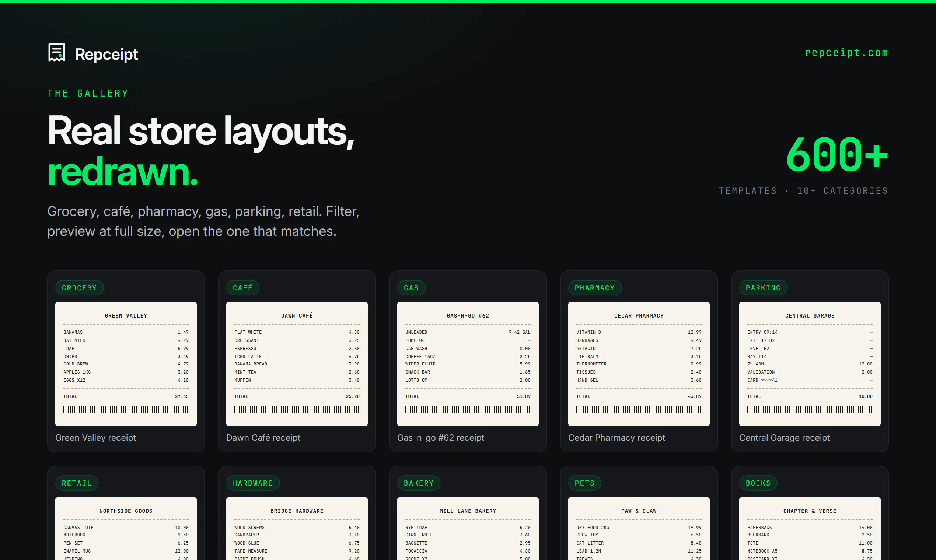Click the Central Garage receipt barcode

coord(810,409)
